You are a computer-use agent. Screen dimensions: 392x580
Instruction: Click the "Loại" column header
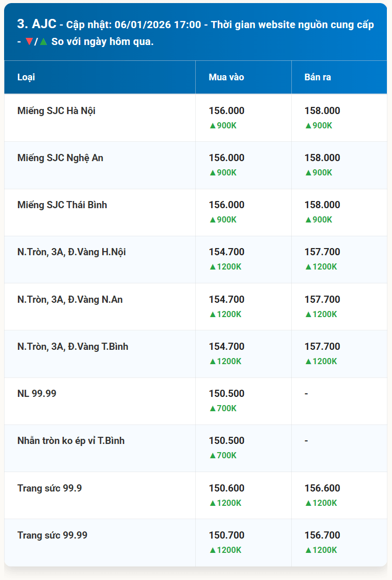point(26,77)
